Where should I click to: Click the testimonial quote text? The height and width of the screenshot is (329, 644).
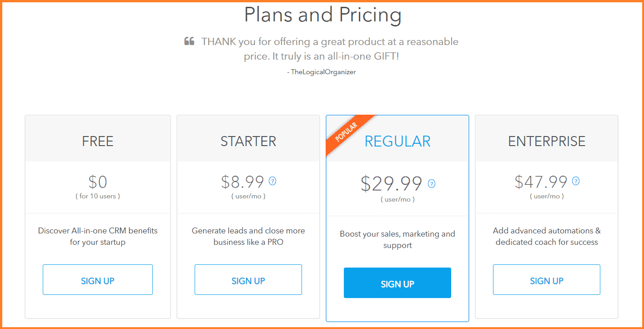coord(330,49)
